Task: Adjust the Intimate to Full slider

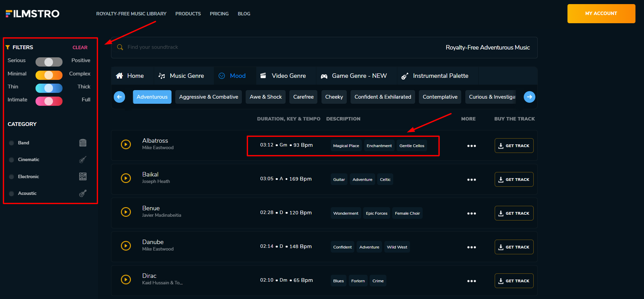Action: 49,101
